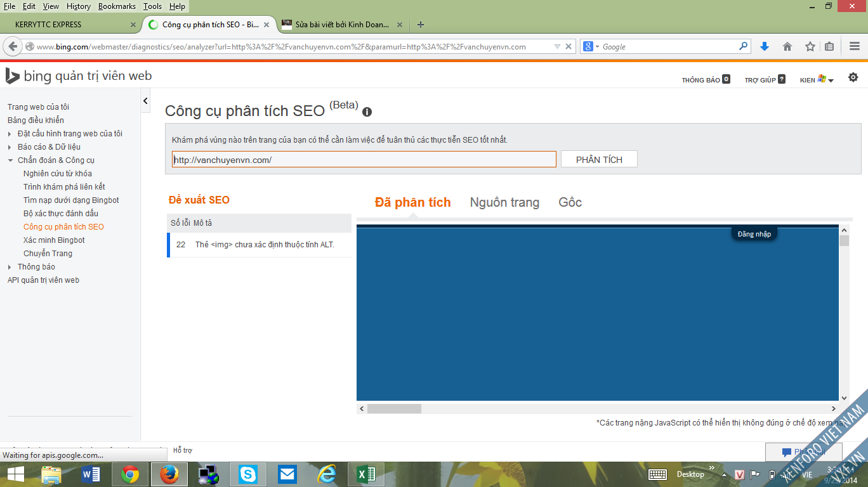Viewport: 868px width, 487px height.
Task: Open the Tools menu
Action: click(152, 6)
